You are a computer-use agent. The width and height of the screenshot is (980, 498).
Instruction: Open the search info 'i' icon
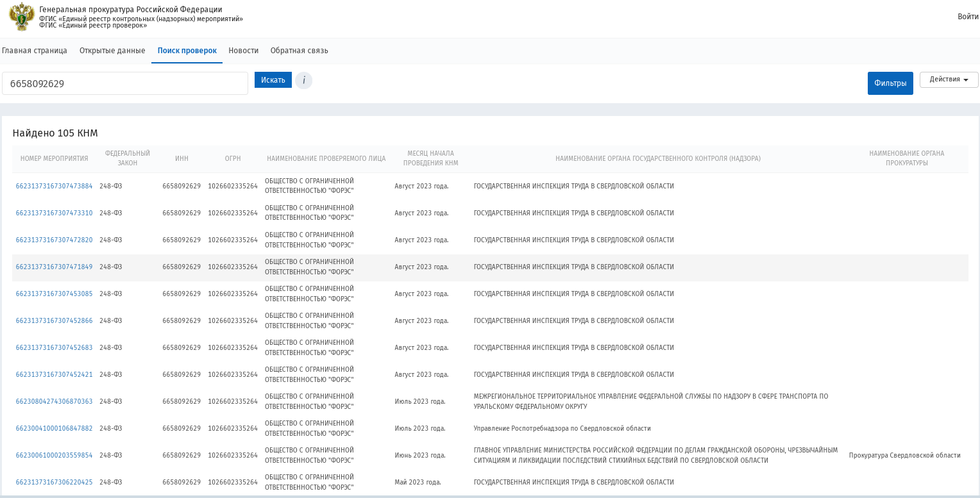(303, 81)
